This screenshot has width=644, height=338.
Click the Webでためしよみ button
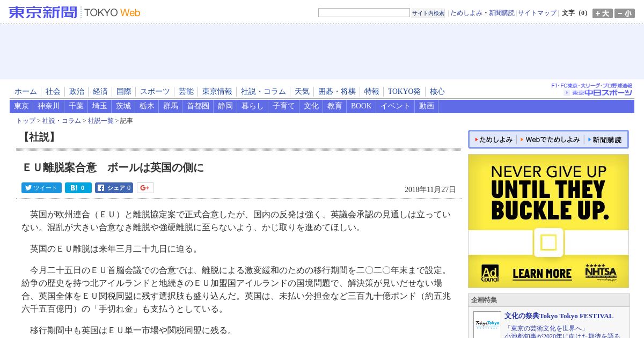click(550, 139)
